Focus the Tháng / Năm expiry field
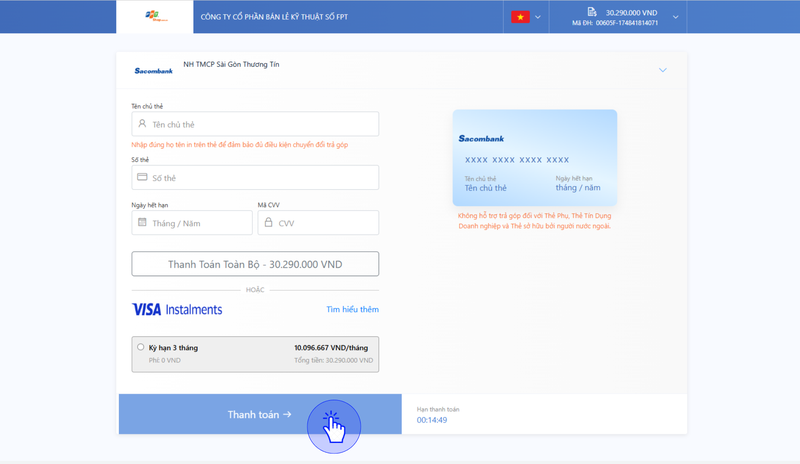 tap(192, 223)
